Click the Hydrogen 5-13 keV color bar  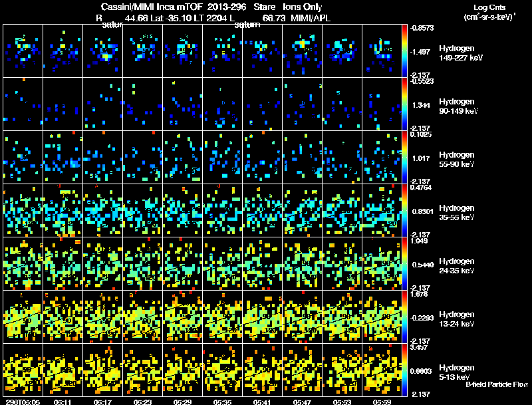404,370
